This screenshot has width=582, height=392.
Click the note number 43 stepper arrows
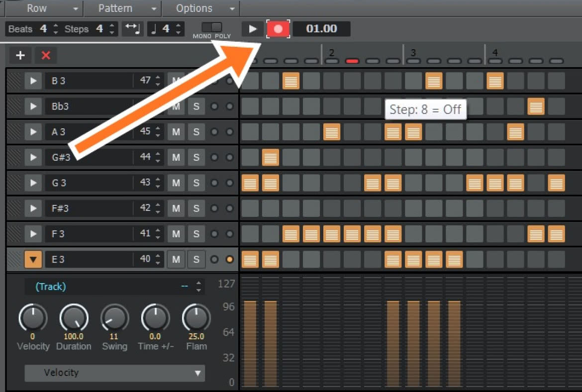click(x=158, y=183)
